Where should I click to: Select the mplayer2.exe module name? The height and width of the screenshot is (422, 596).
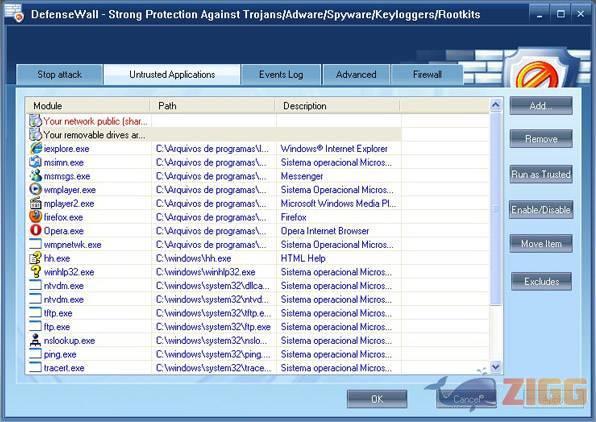click(69, 203)
